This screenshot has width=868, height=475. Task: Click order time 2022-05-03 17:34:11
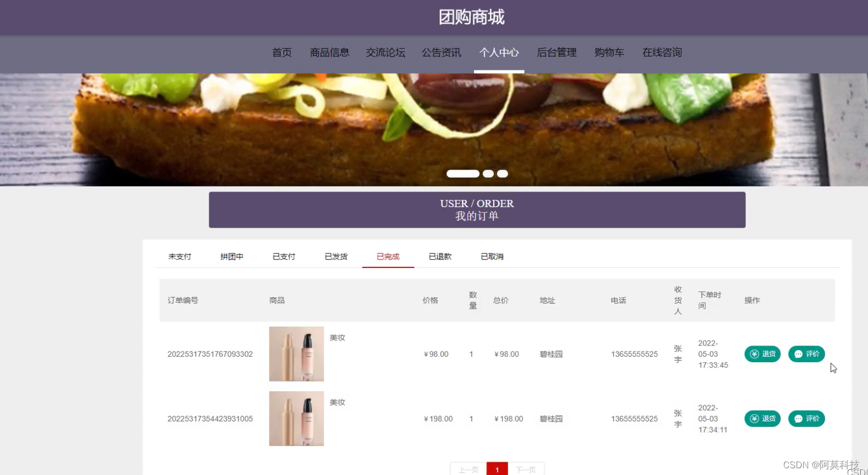point(713,419)
